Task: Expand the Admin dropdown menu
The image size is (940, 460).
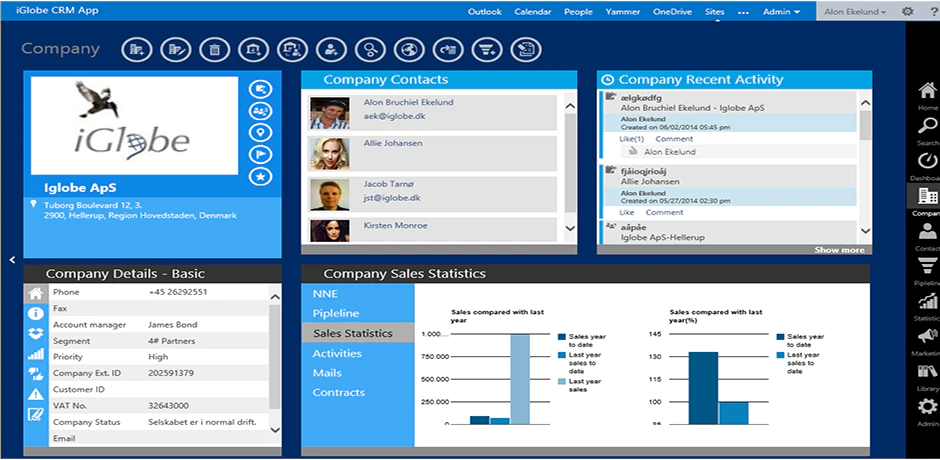Action: pyautogui.click(x=781, y=11)
